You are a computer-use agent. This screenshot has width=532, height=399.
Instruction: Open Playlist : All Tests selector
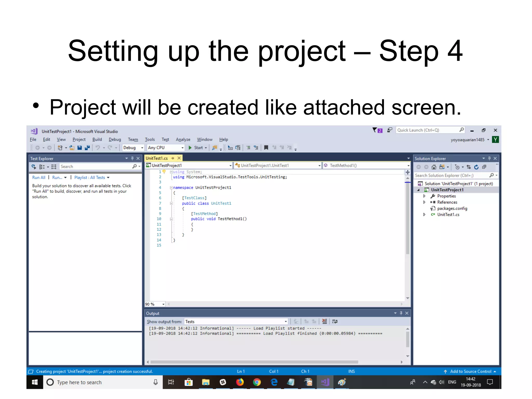pos(92,177)
